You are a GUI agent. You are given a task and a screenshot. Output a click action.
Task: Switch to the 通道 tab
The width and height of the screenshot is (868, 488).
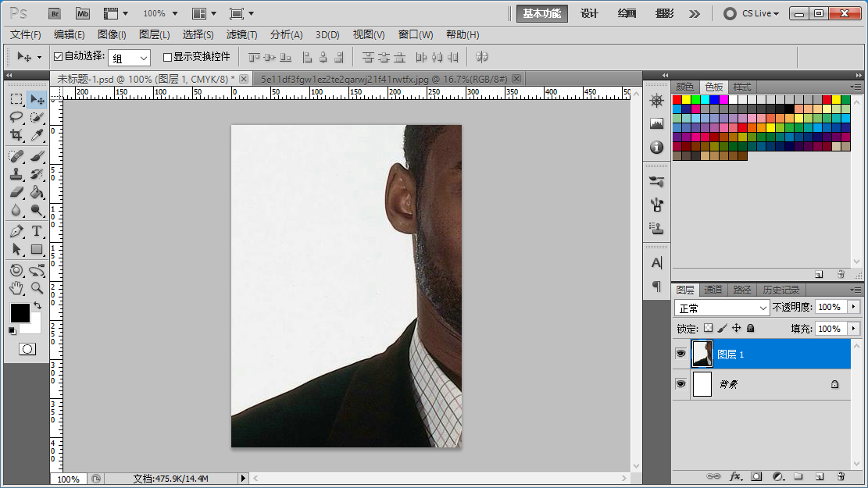[x=713, y=290]
